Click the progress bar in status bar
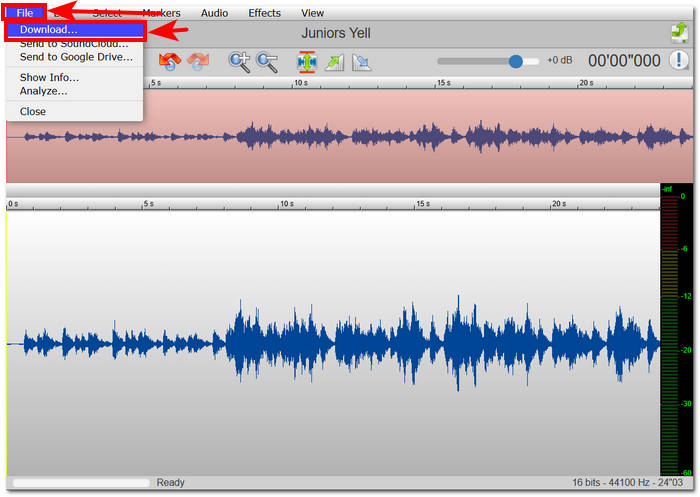 (x=81, y=483)
